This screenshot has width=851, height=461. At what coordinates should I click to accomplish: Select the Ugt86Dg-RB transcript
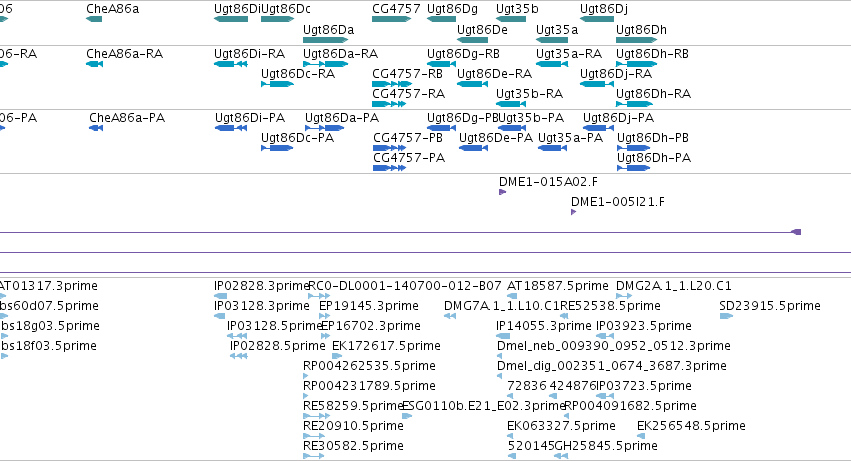coord(441,64)
